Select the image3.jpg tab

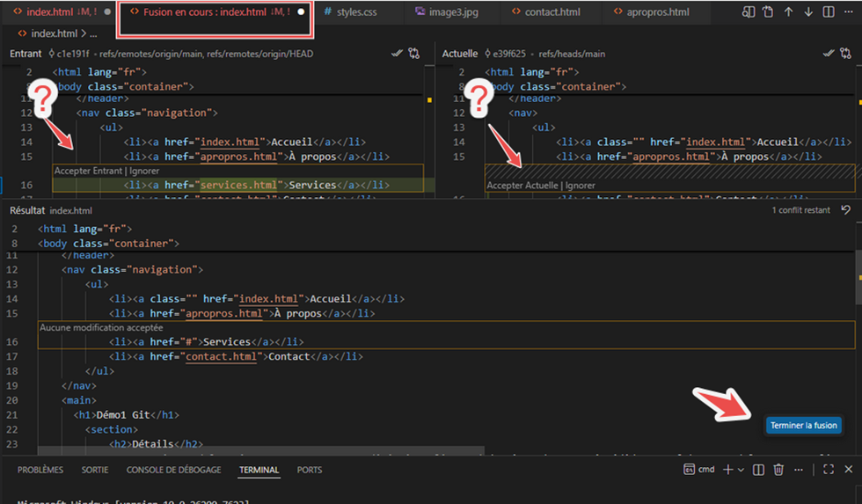click(447, 11)
